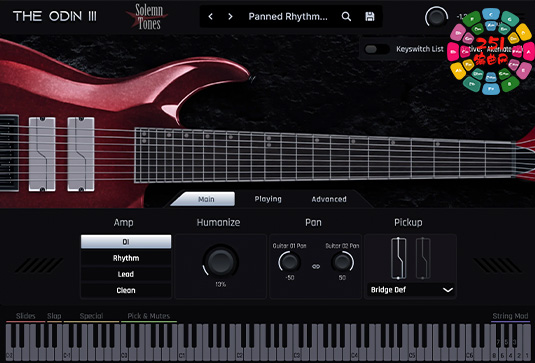Click the Solemn Tones logo
This screenshot has width=535, height=363.
coord(147,17)
